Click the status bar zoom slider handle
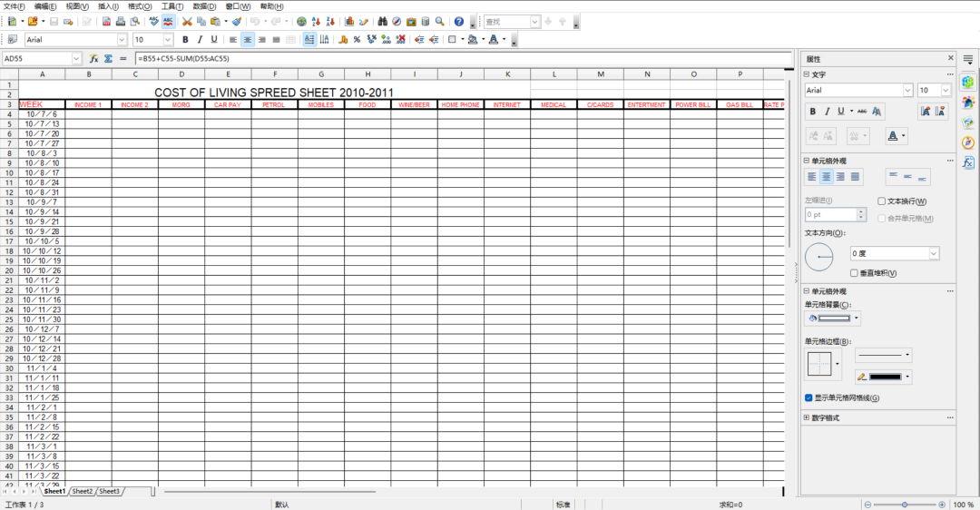Image resolution: width=980 pixels, height=510 pixels. coord(905,505)
